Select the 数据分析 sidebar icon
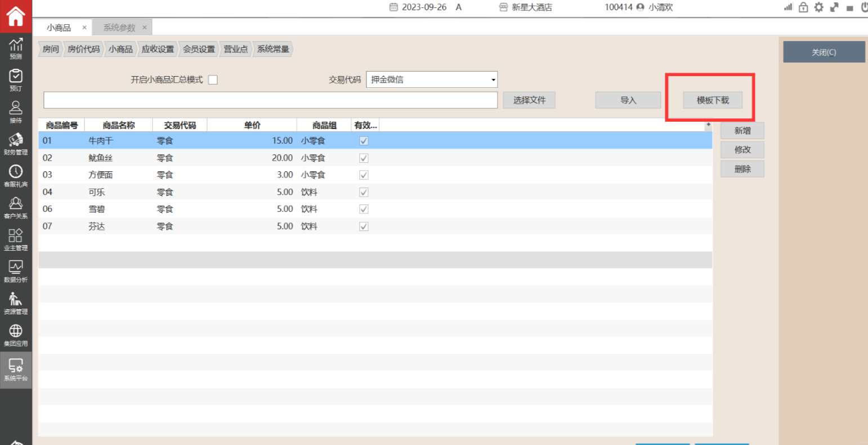 pos(16,270)
